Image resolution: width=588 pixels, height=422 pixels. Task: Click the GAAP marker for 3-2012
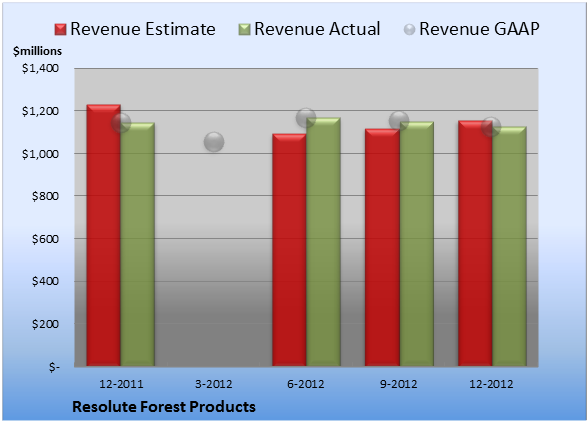(214, 142)
